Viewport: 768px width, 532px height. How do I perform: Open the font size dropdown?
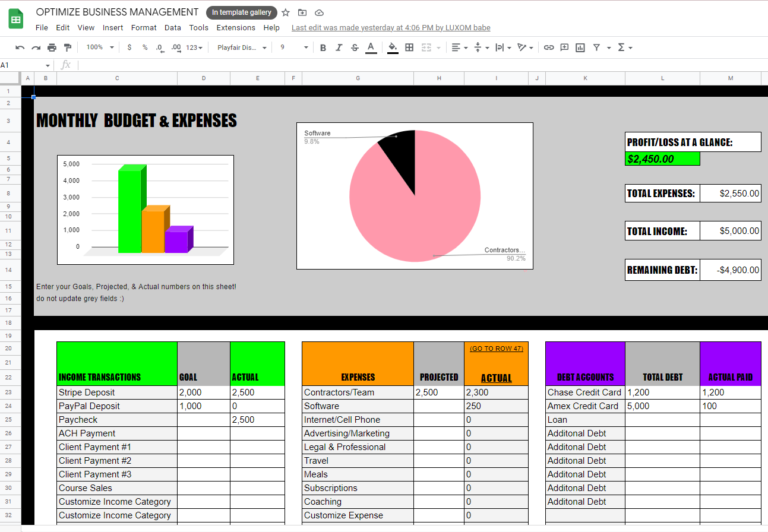click(x=294, y=47)
